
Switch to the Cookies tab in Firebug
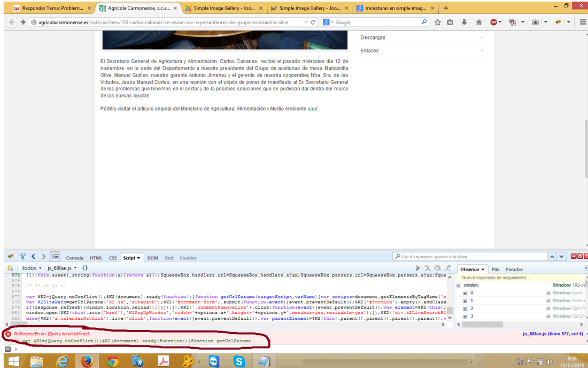click(188, 258)
